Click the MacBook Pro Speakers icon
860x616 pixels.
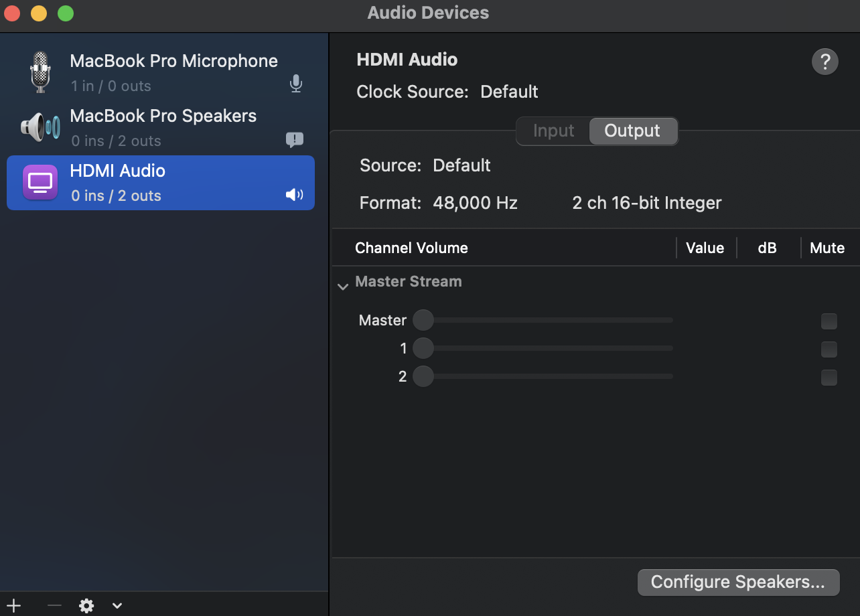40,127
